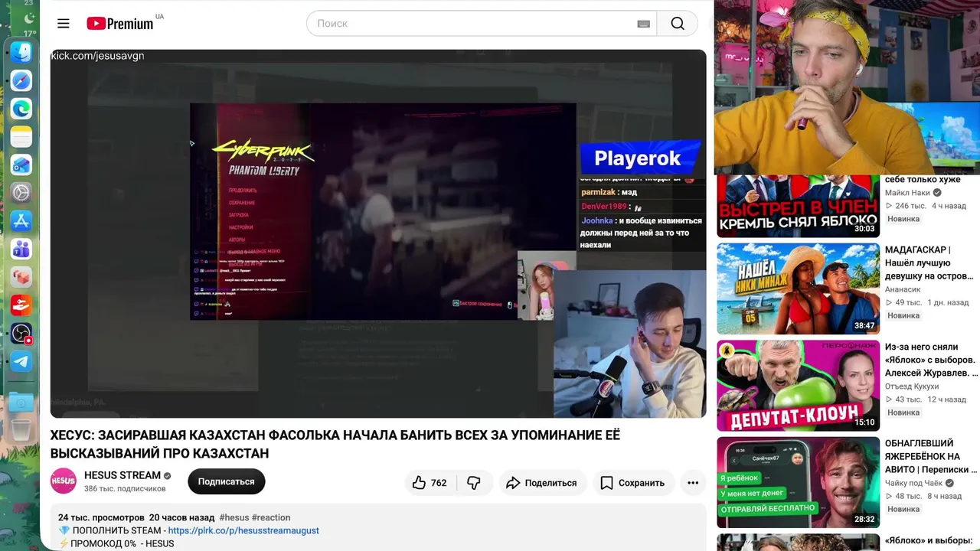Open the Нашёл Ники Минаж thumbnail
Image resolution: width=980 pixels, height=551 pixels.
click(798, 289)
